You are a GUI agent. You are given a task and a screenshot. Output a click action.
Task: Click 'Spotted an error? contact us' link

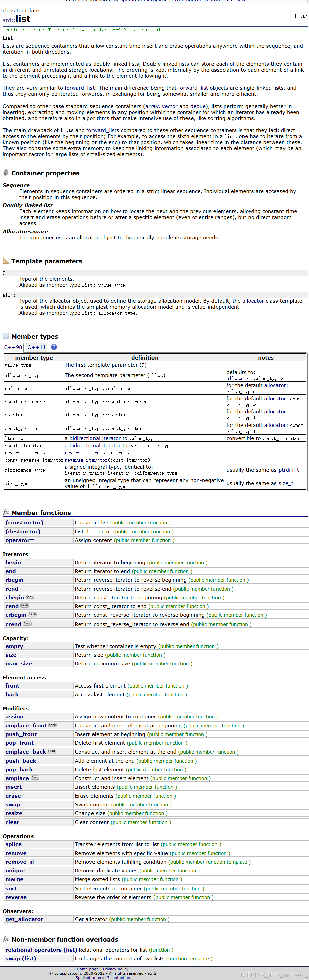pyautogui.click(x=103, y=978)
